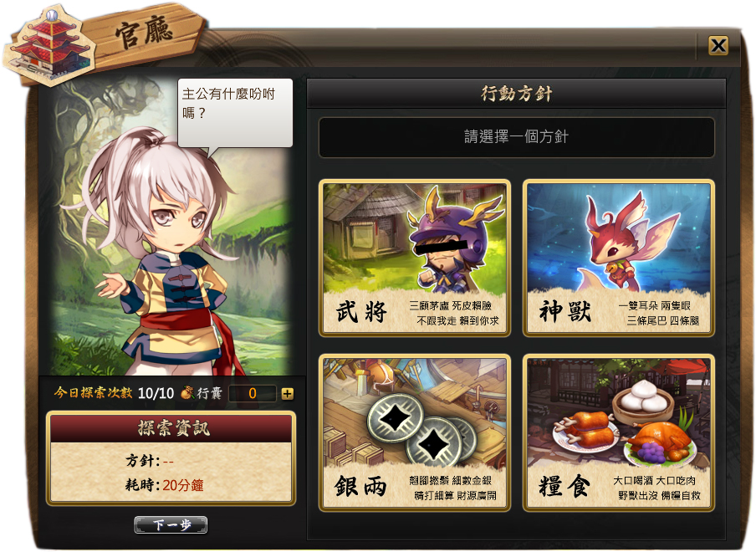756x552 pixels.
Task: Click the plus icon beside 行囊 counter
Action: pyautogui.click(x=288, y=394)
